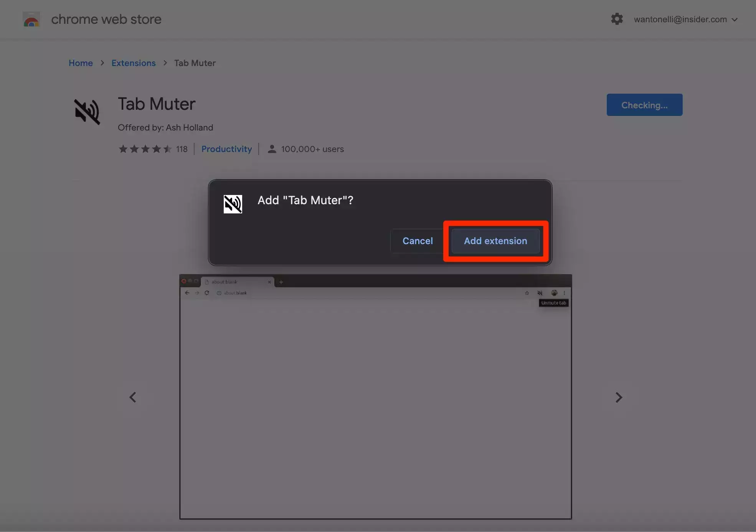Screen dimensions: 756x532
Task: Click the Tab Muter screenshot preview
Action: pos(376,397)
